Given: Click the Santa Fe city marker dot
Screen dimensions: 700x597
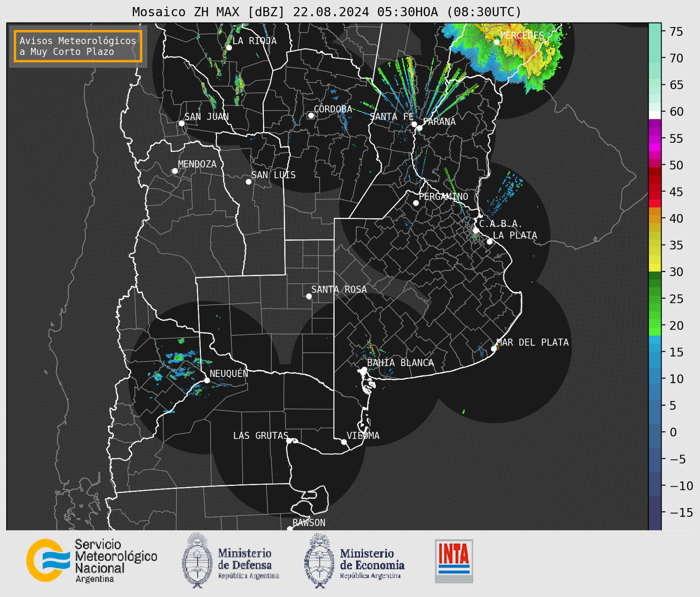Looking at the screenshot, I should tap(414, 124).
